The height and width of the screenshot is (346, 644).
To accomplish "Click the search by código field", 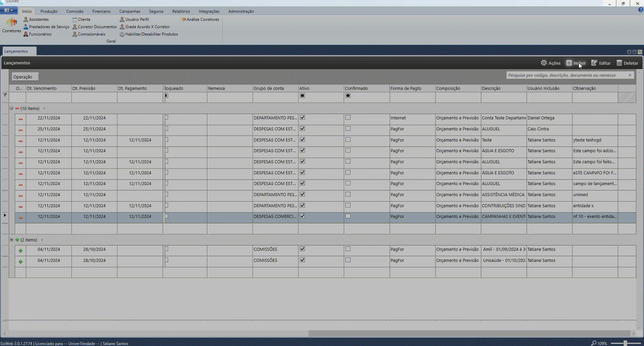I will pyautogui.click(x=566, y=75).
